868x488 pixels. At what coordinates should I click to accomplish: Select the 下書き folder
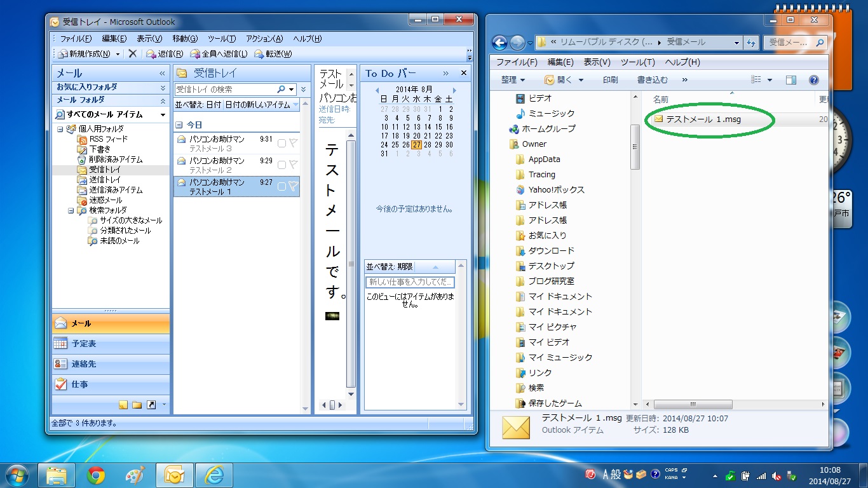(94, 149)
